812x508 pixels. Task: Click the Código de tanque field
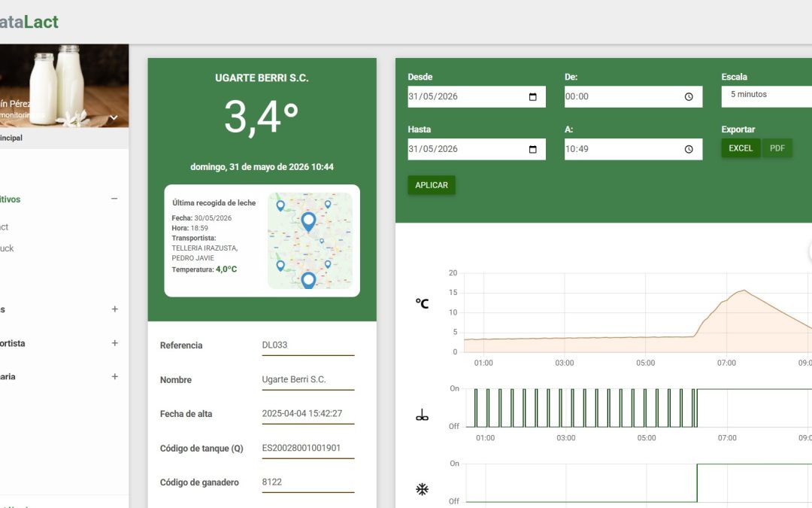pos(308,448)
